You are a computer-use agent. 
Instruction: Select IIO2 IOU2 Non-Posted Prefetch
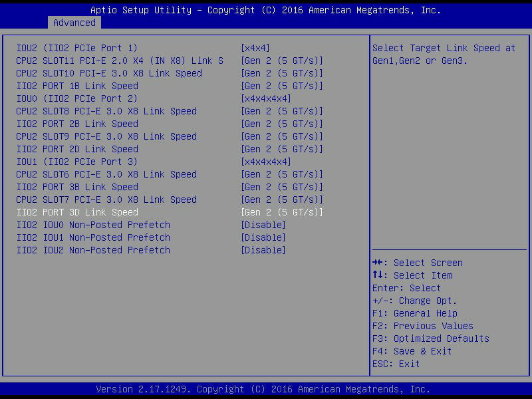point(93,250)
